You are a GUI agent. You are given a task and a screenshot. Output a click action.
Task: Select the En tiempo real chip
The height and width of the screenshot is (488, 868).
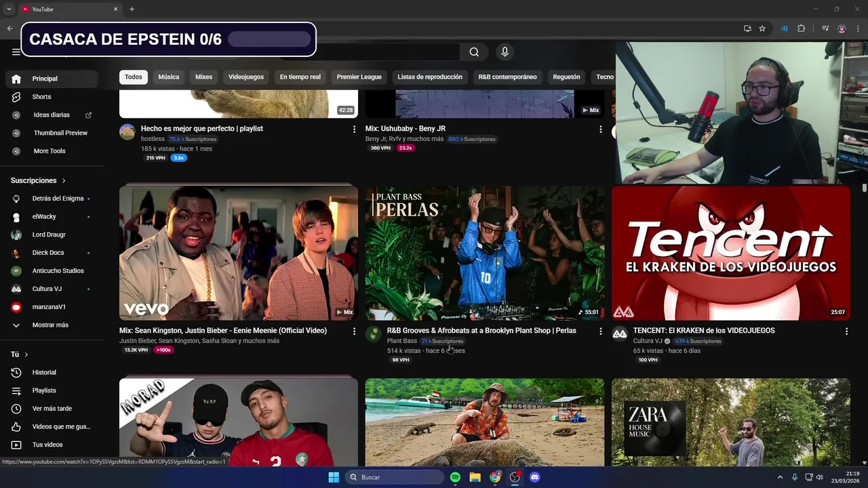[x=300, y=77]
